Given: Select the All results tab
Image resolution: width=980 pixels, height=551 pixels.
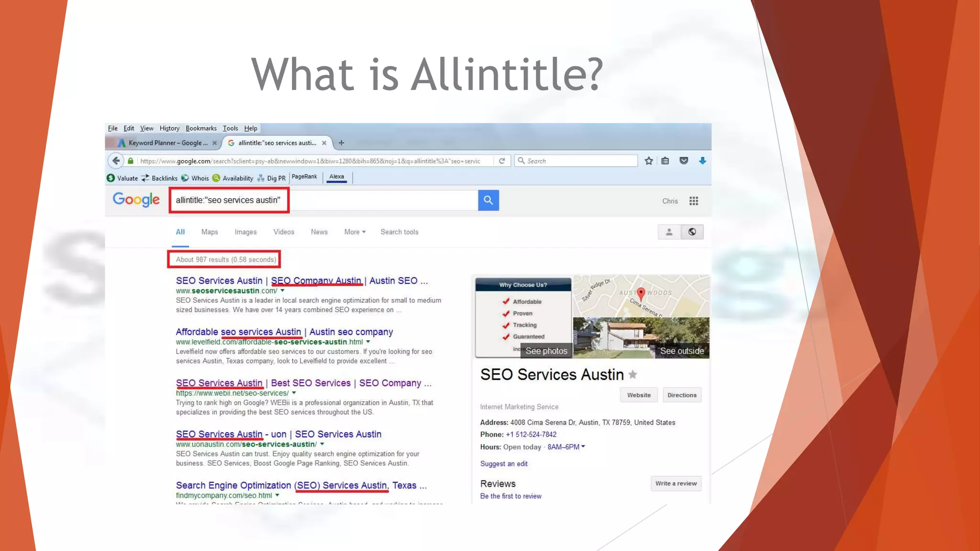Looking at the screenshot, I should coord(180,232).
